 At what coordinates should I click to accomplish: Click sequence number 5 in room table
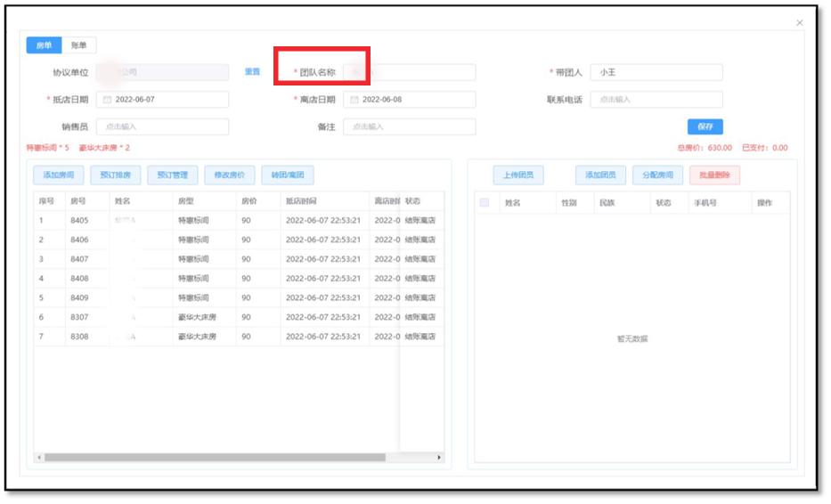41,297
